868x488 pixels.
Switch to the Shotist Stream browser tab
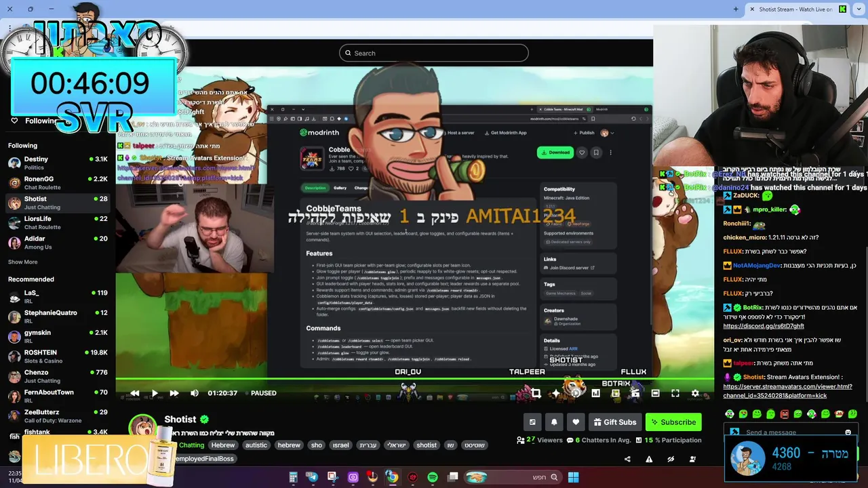798,9
